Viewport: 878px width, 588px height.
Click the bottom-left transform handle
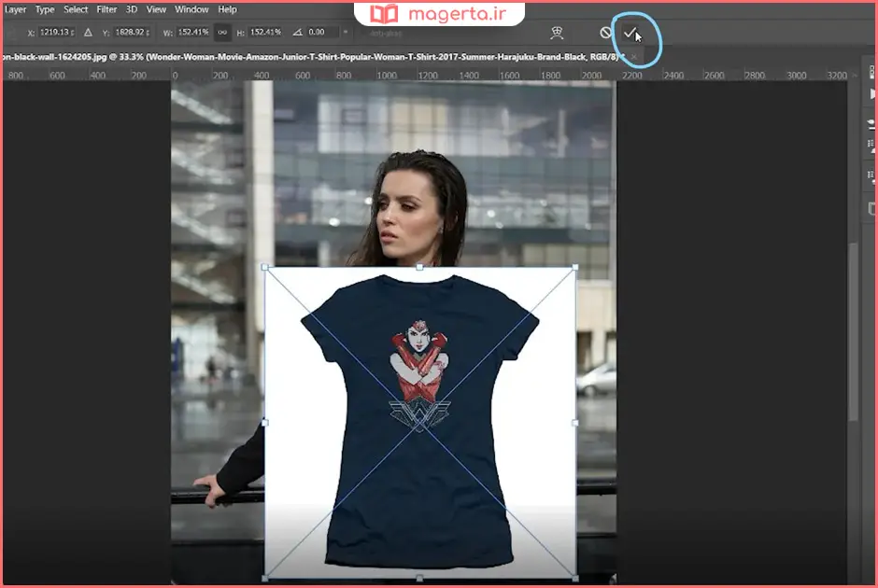(265, 579)
